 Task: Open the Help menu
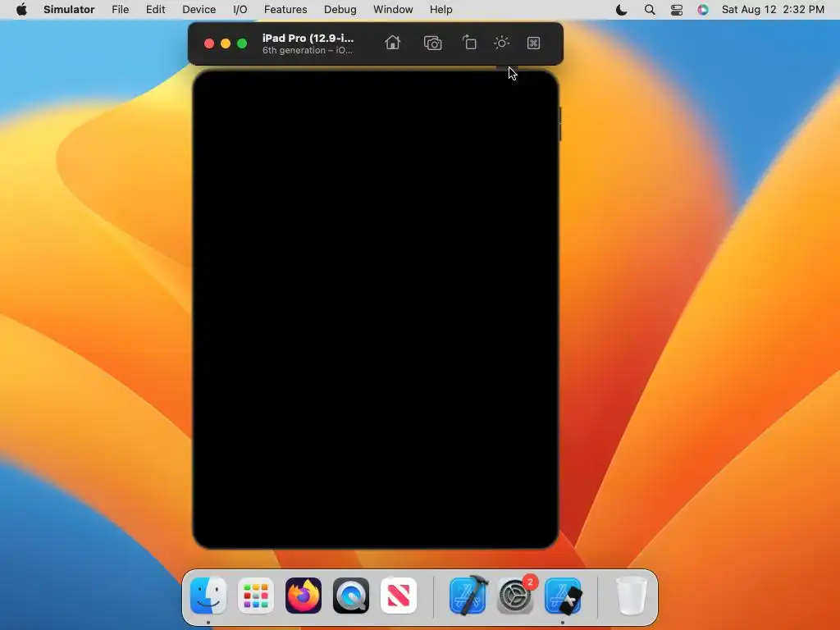click(x=441, y=10)
